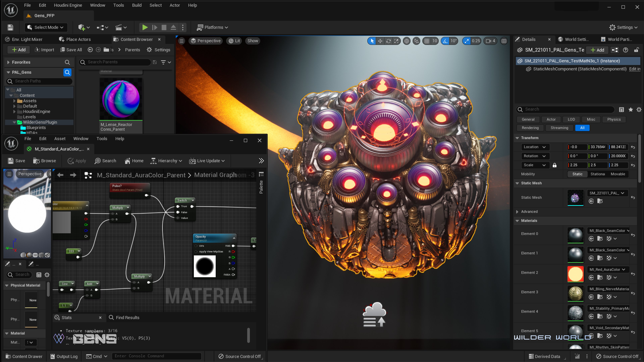The width and height of the screenshot is (644, 362).
Task: Click Home in material editor toolbar
Action: tap(134, 161)
